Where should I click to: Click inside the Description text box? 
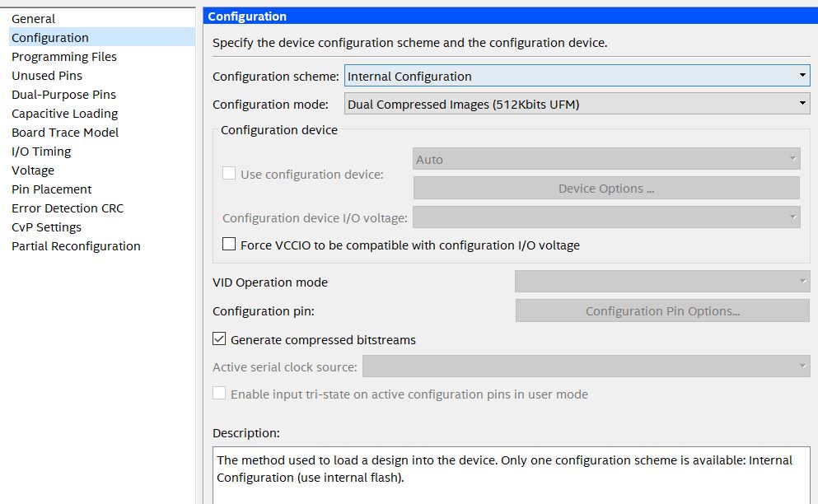click(512, 475)
